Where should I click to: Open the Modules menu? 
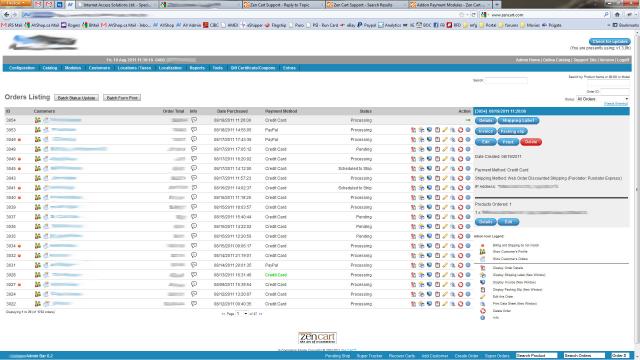click(73, 68)
